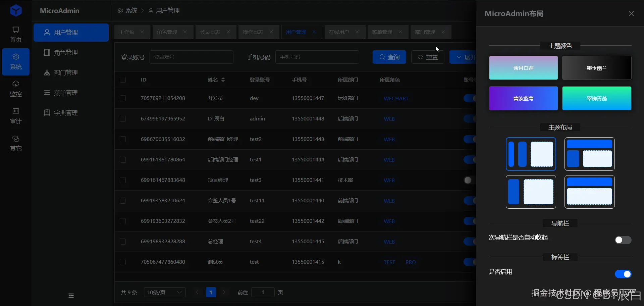This screenshot has height=306, width=644.
Task: Focus the 登录账号 search field
Action: tap(192, 57)
